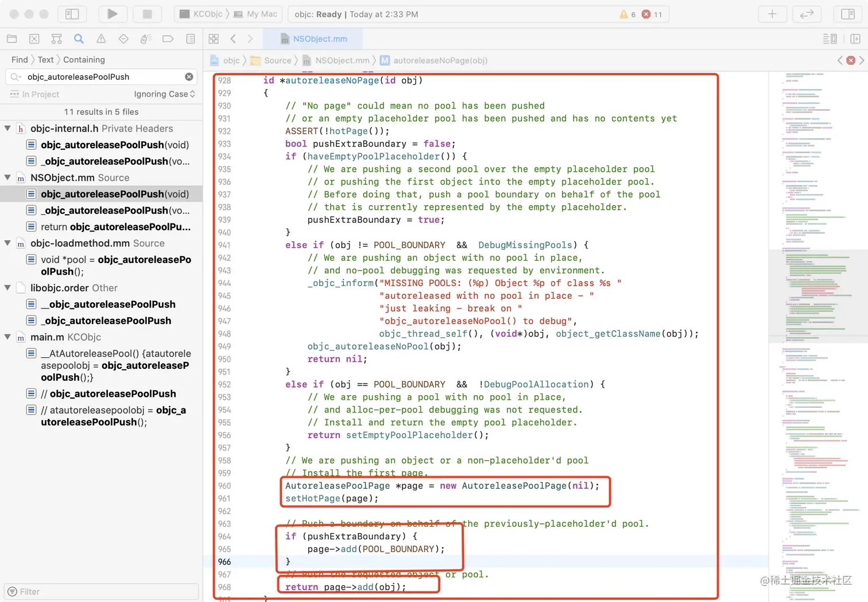The width and height of the screenshot is (868, 602).
Task: Open the // objc_autoreleasePoolPush comment result
Action: 101,394
